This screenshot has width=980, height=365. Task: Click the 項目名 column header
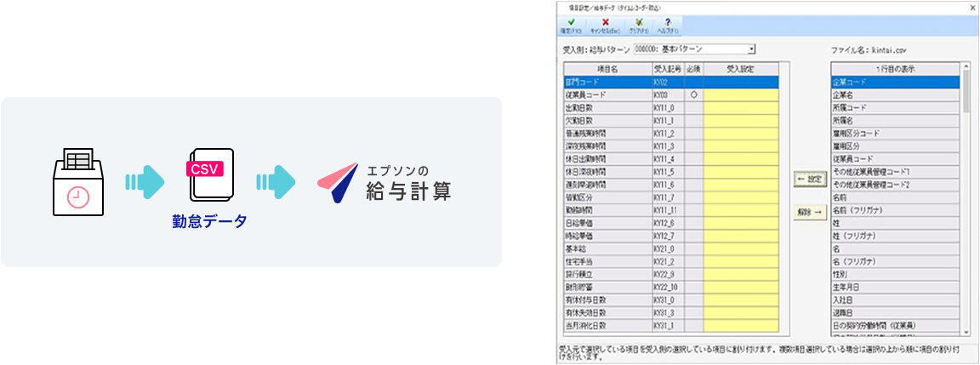[606, 69]
